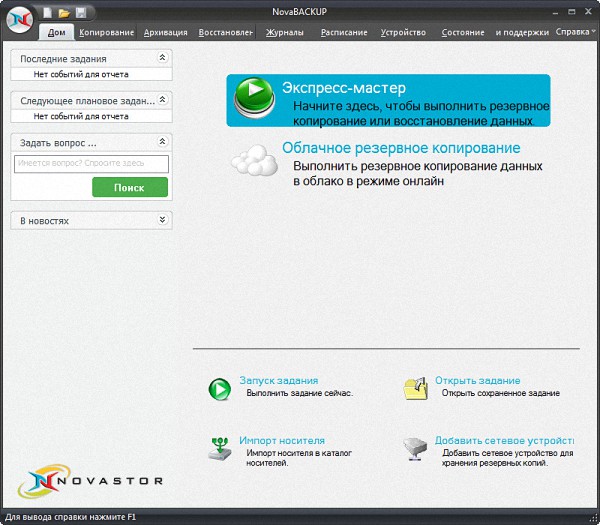Click the cloud backup description text
The width and height of the screenshot is (600, 525).
(417, 173)
